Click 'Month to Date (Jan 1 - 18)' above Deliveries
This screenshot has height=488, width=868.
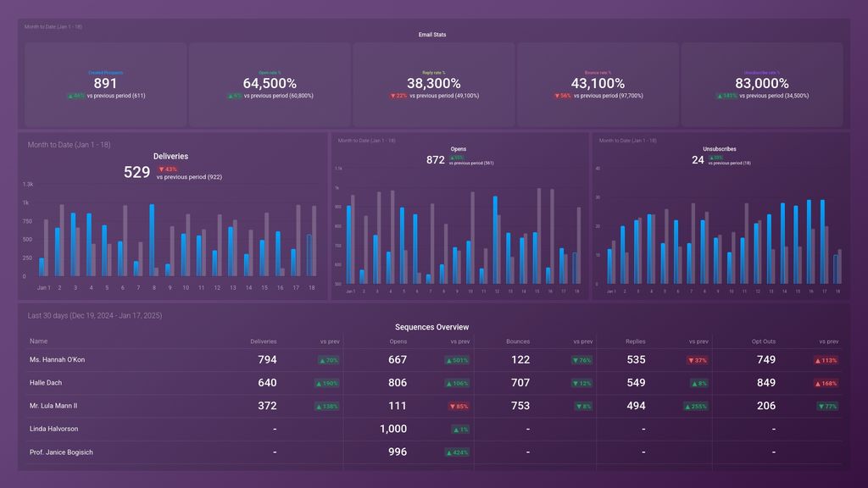click(70, 145)
